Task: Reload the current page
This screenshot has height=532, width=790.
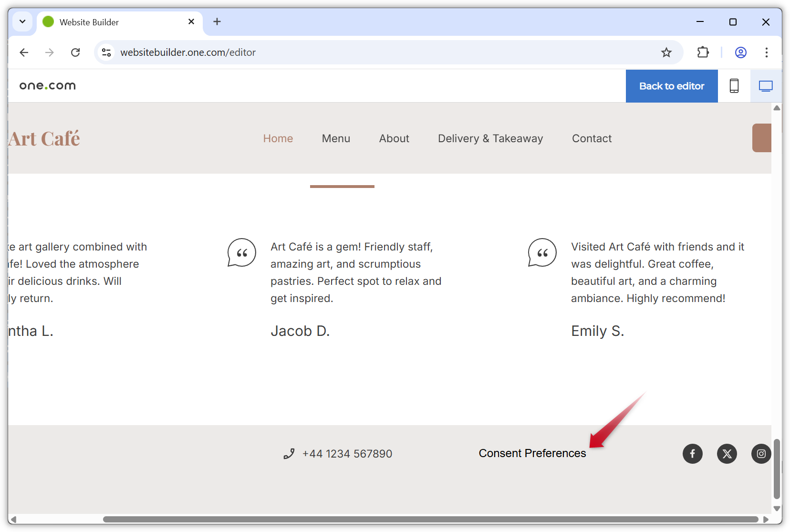Action: pyautogui.click(x=75, y=52)
